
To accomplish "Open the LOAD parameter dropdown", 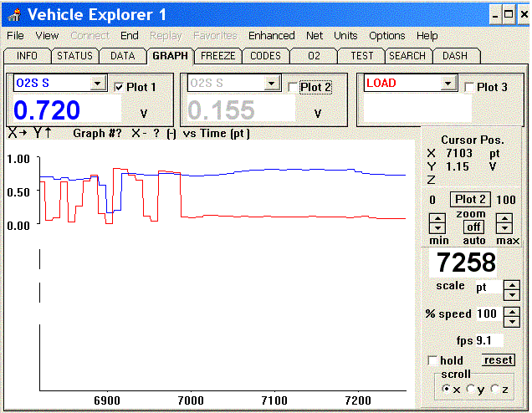I will tap(448, 84).
